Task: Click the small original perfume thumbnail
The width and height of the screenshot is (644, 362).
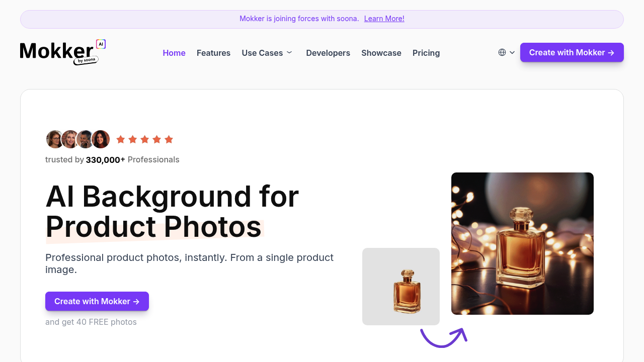Action: pyautogui.click(x=401, y=287)
